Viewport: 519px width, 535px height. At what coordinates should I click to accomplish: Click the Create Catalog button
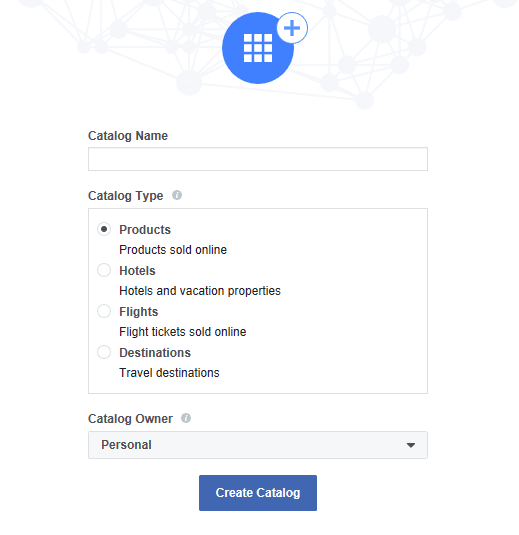pyautogui.click(x=258, y=493)
